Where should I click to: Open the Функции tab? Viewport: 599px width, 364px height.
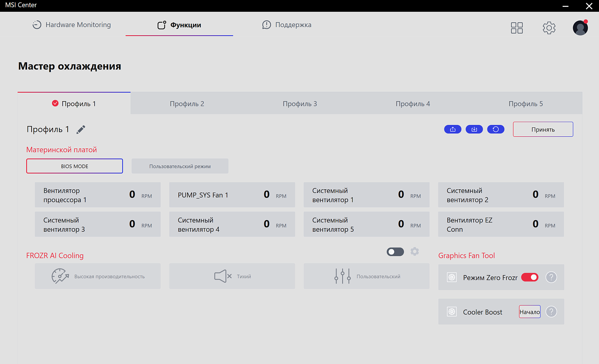coord(179,25)
